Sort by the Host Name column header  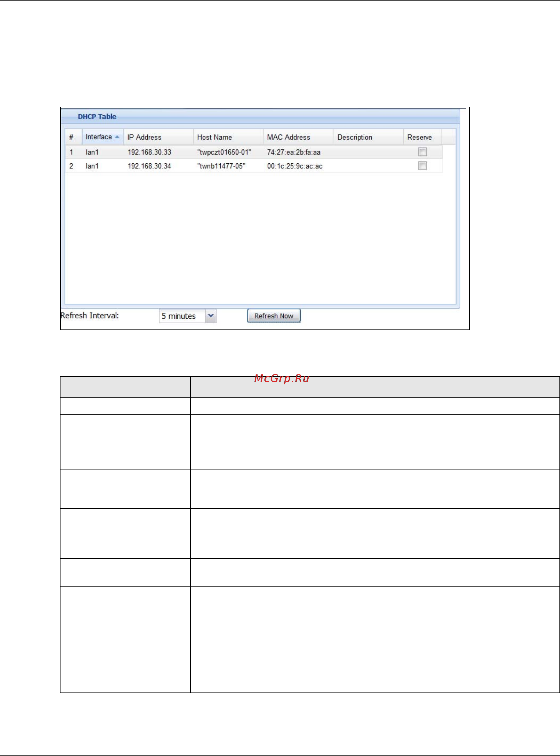pyautogui.click(x=228, y=137)
